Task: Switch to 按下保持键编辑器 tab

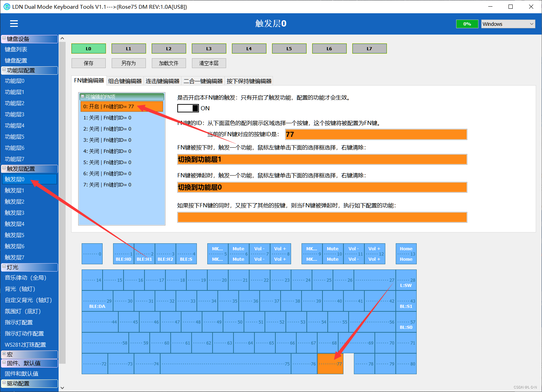Action: coord(249,81)
